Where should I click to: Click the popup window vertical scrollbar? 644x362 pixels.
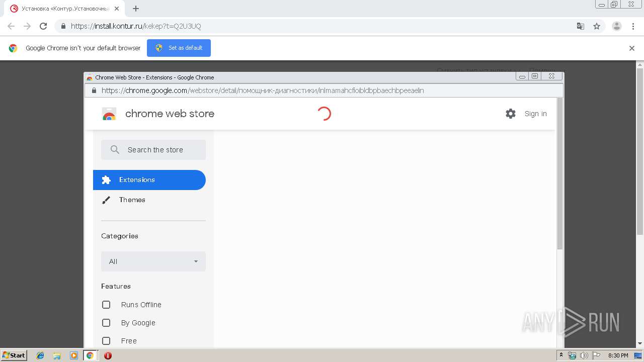[x=560, y=173]
